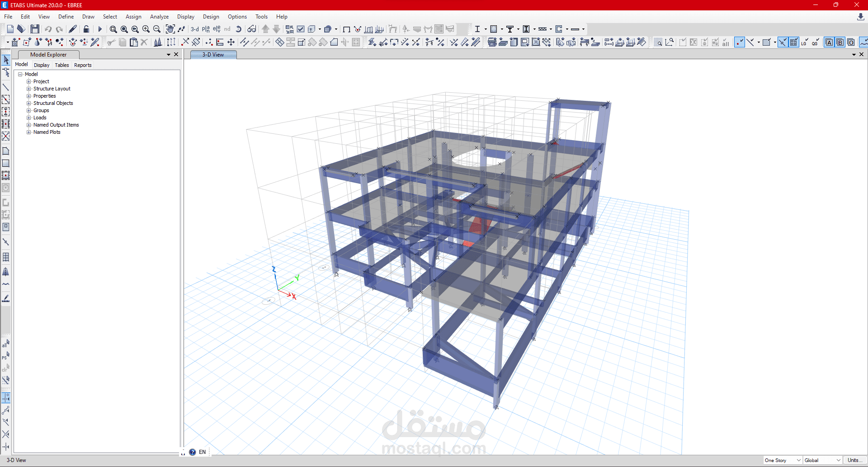Switch to the Display tab in Model Explorer
Image resolution: width=868 pixels, height=467 pixels.
[42, 65]
